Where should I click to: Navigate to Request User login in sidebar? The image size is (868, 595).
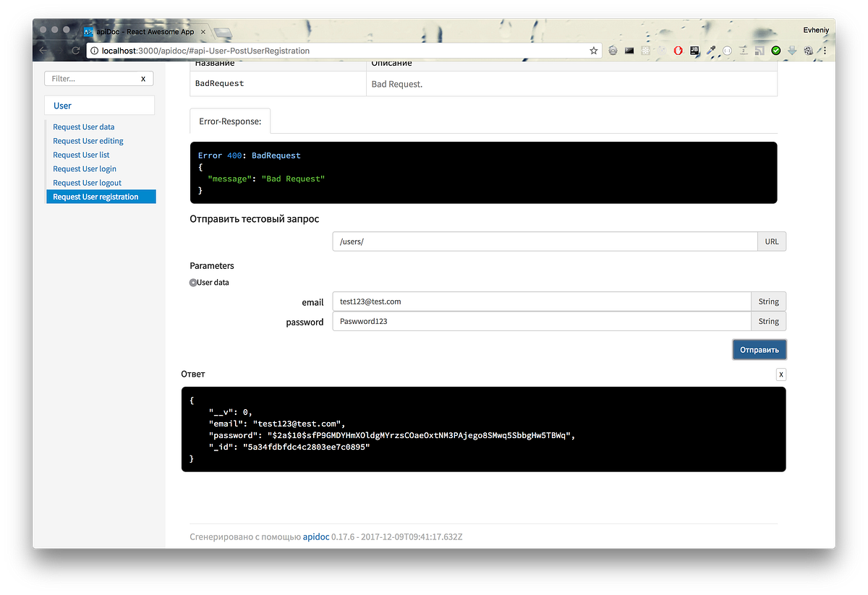click(85, 168)
